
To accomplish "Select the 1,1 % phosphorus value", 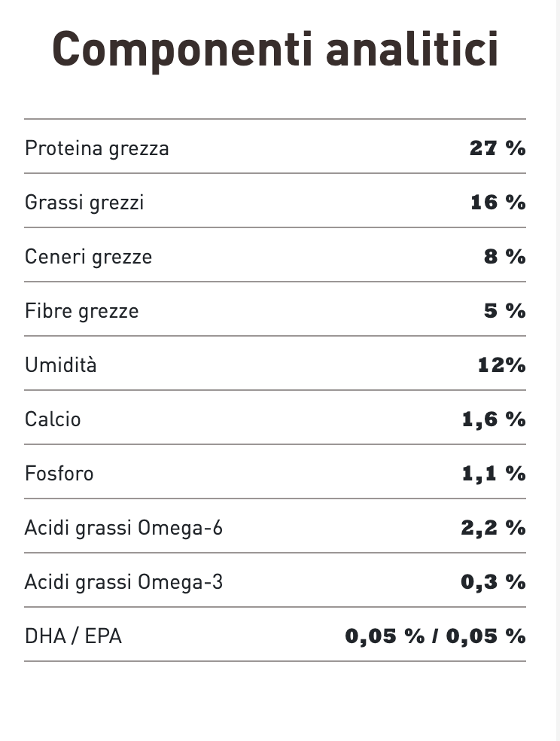I will (494, 474).
